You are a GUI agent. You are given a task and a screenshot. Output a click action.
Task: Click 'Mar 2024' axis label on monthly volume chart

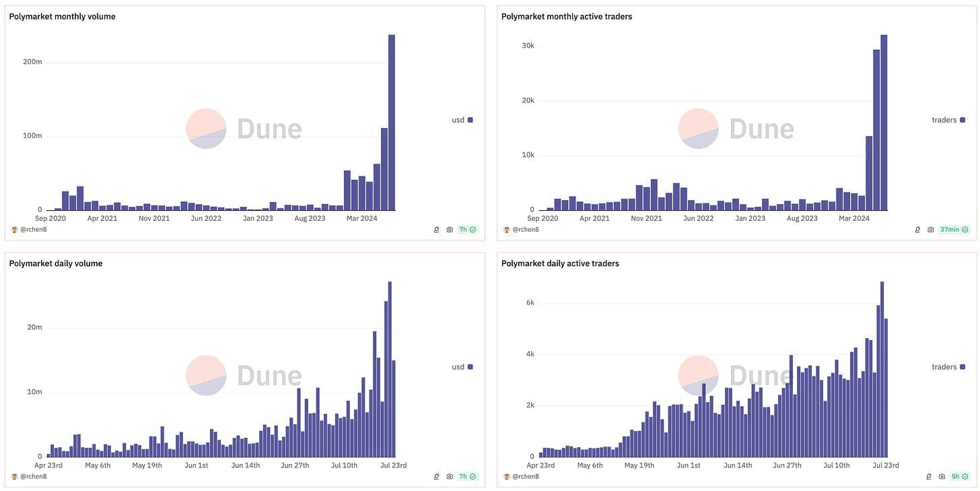(361, 218)
